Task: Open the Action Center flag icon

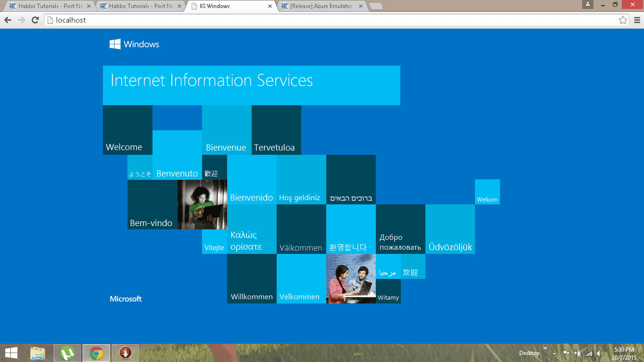Action: (x=566, y=353)
